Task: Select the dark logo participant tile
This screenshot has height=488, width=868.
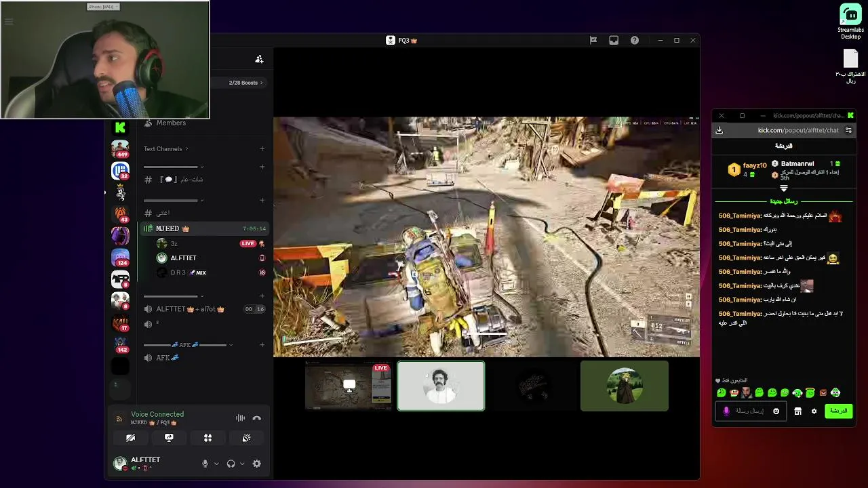Action: 533,386
